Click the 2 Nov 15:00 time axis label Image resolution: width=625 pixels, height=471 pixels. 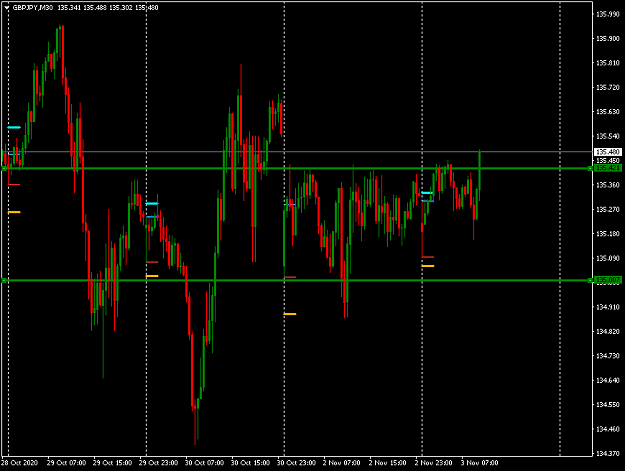click(387, 463)
